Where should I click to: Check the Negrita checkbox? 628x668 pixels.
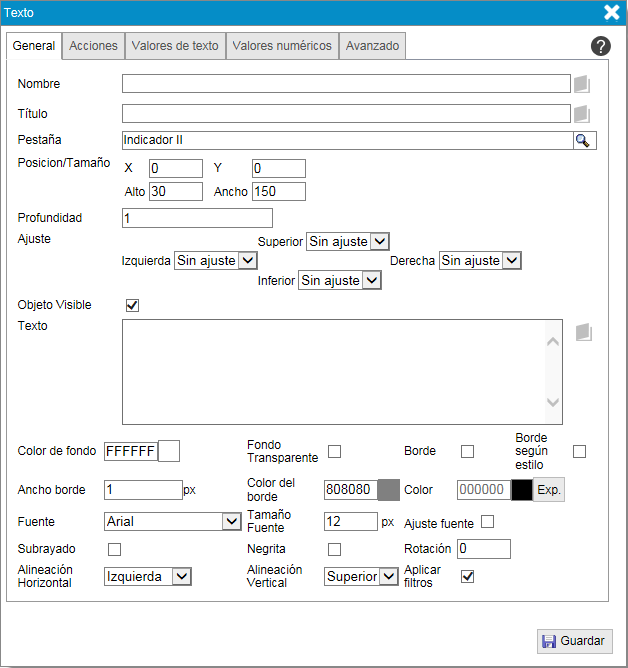coord(335,549)
